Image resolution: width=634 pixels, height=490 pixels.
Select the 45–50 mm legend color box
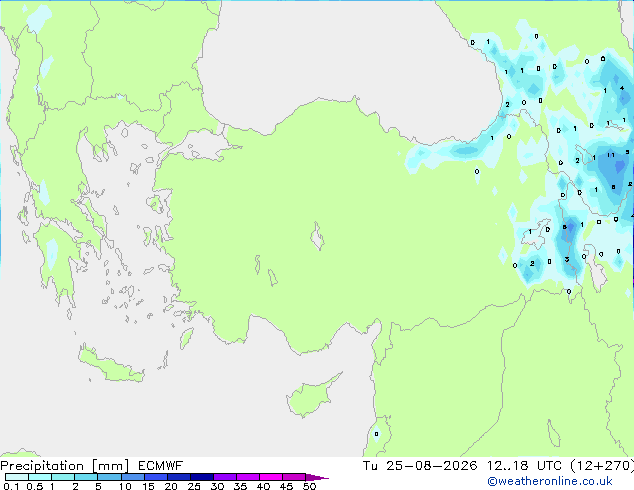(x=294, y=477)
